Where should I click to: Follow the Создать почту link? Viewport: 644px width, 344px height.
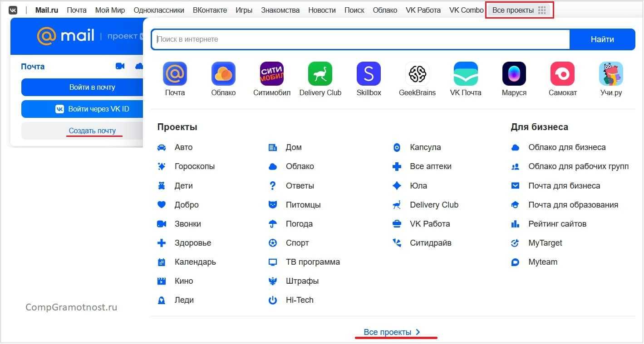coord(92,131)
